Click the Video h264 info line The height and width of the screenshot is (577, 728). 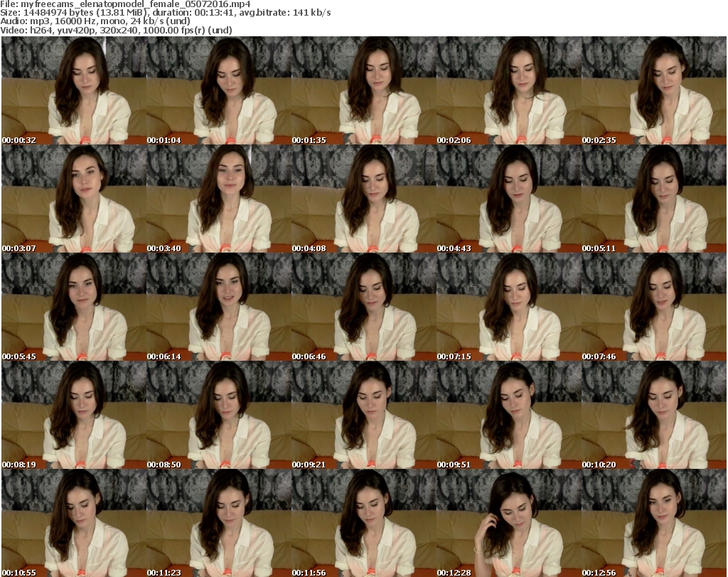click(x=116, y=30)
